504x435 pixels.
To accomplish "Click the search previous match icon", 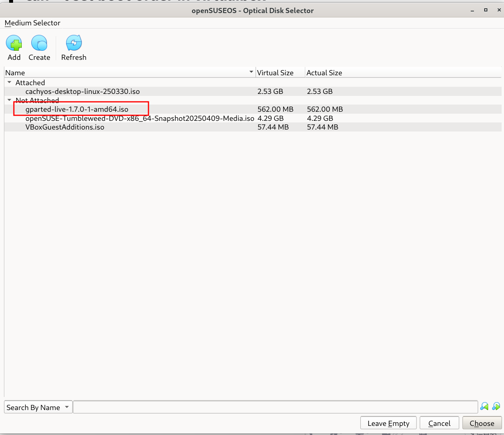I will point(484,406).
